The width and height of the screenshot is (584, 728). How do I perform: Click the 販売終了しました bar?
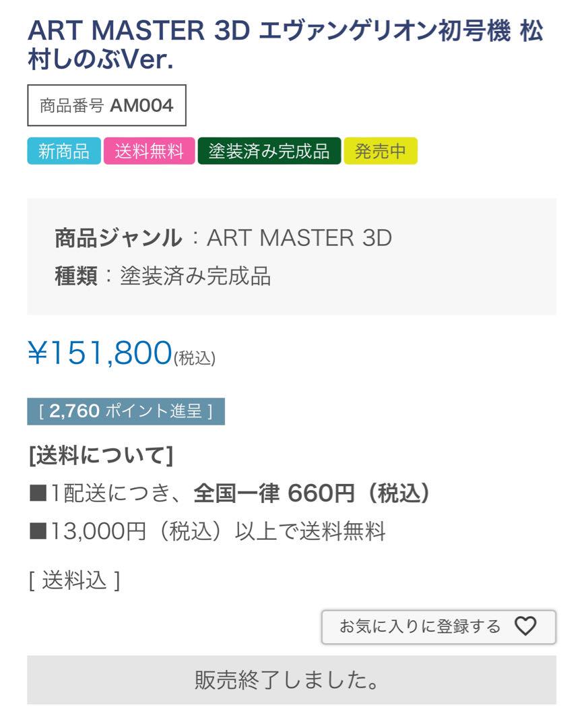[291, 679]
